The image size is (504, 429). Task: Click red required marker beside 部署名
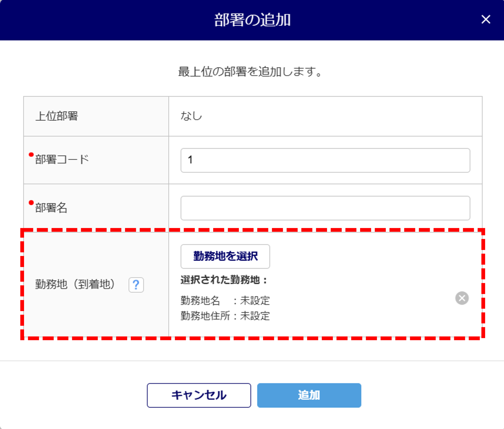pos(31,202)
